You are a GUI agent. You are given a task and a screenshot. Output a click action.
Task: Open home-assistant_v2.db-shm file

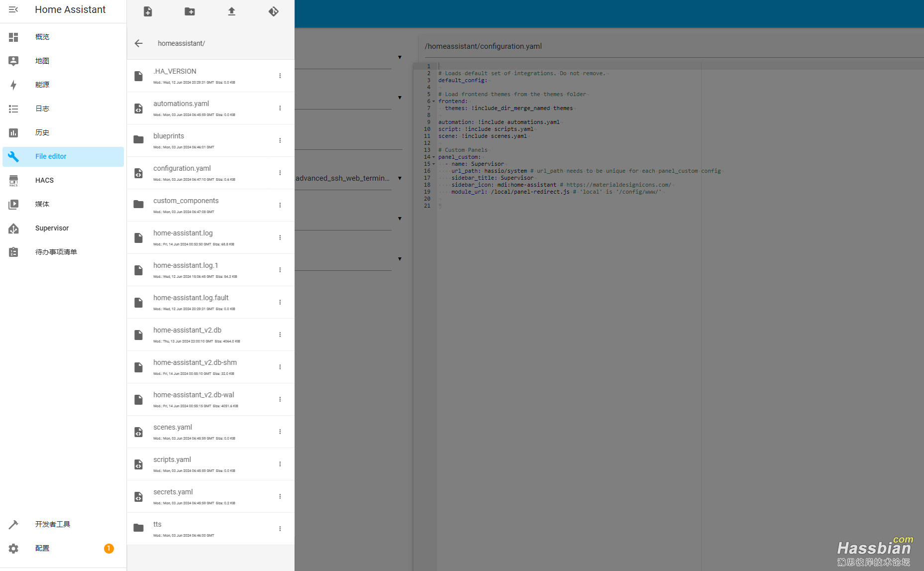[210, 367]
